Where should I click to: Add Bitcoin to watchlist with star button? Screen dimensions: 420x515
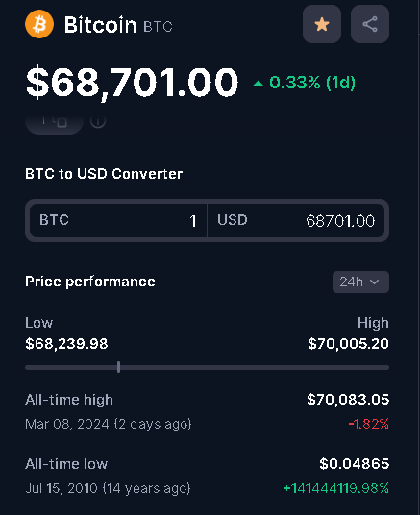point(322,24)
